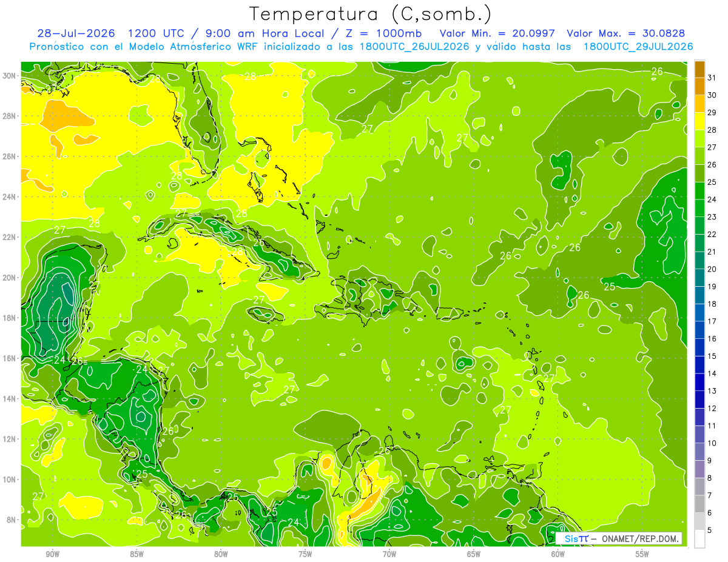Click the "30N" latitude axis label

(x=9, y=76)
